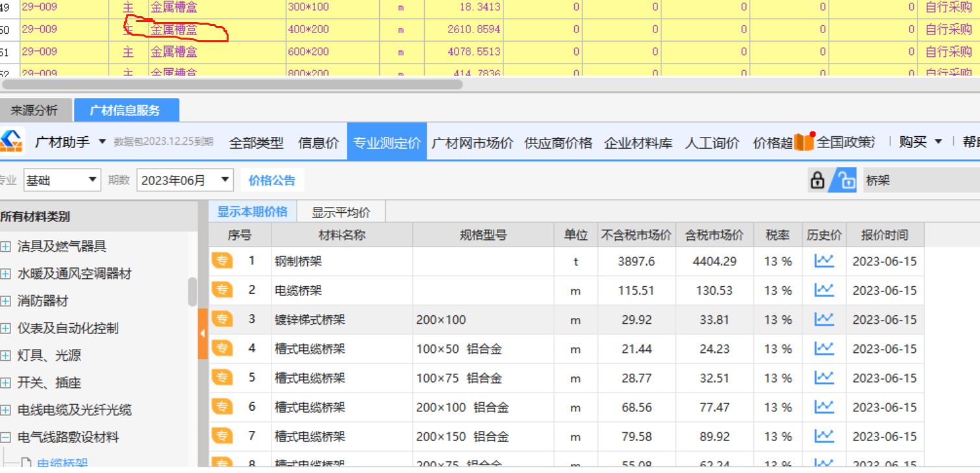980x473 pixels.
Task: Open history chart for 200×100 铝合金 row
Action: [x=824, y=407]
